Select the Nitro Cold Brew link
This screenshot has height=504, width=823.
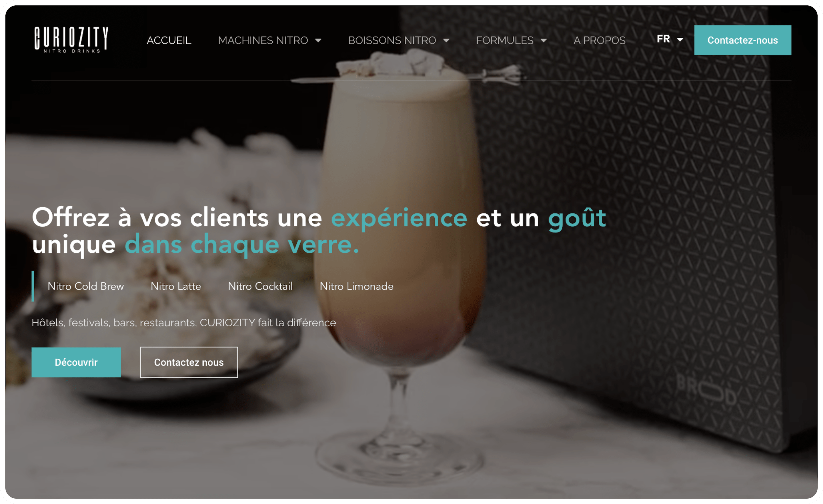[x=86, y=286]
